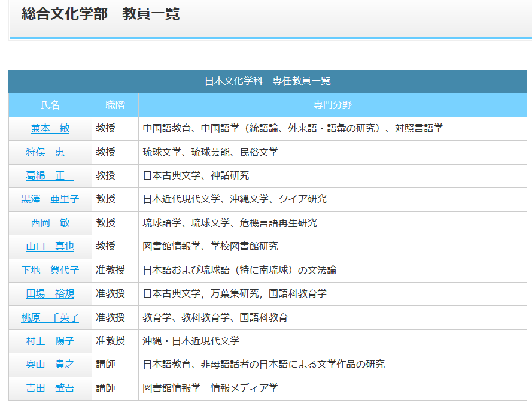Open the 桃原 千英子 faculty link
Viewport: 532px width, 415px height.
tap(50, 317)
